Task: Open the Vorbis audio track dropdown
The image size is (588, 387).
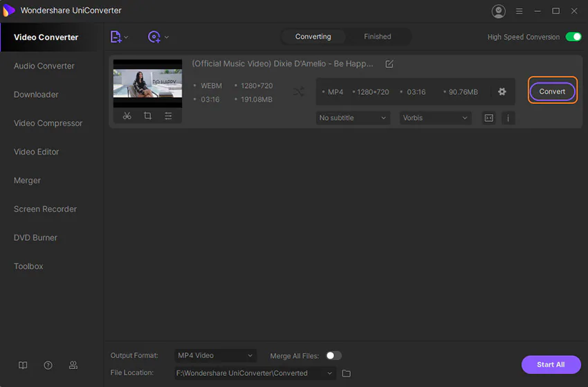Action: [x=435, y=118]
